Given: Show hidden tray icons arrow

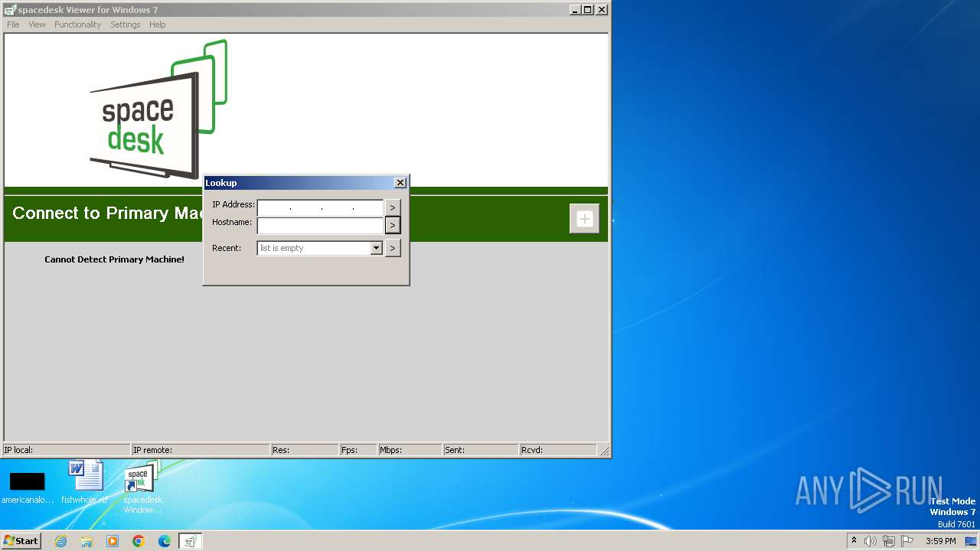Looking at the screenshot, I should point(854,541).
